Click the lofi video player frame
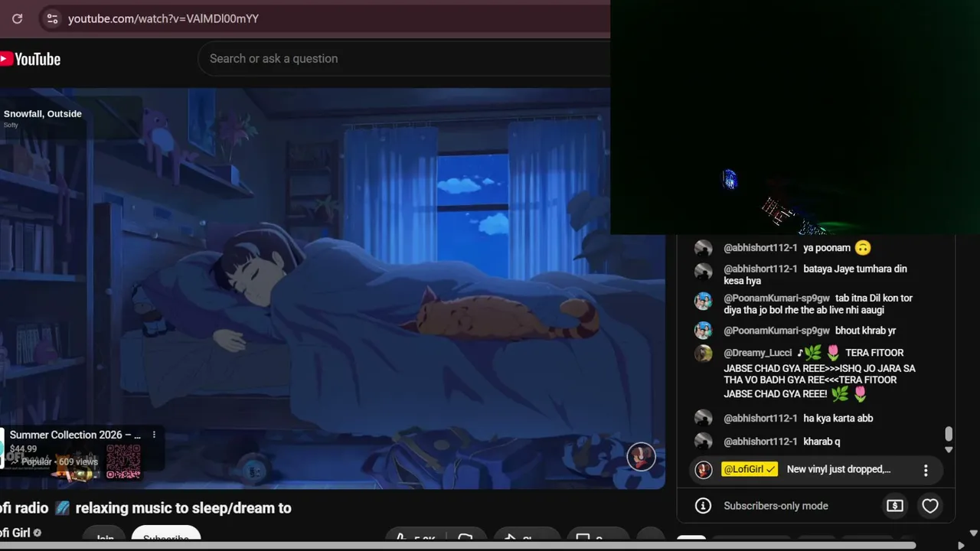 coord(332,288)
